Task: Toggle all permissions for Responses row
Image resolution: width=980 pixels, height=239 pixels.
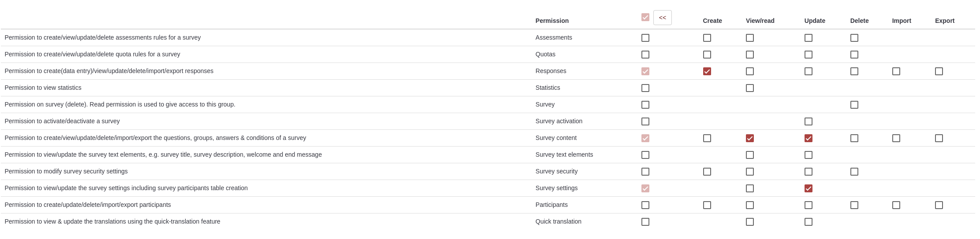Action: click(x=645, y=71)
